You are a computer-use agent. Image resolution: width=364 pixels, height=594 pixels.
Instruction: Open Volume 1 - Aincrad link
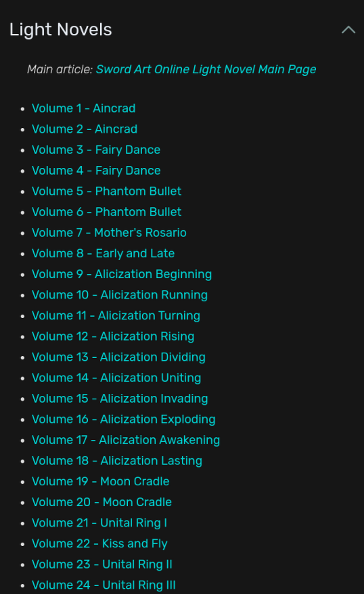(83, 108)
